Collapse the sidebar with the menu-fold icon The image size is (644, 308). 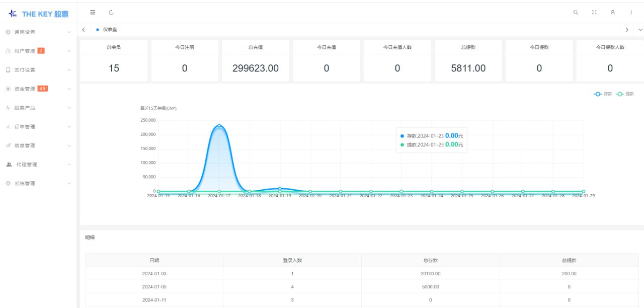[x=93, y=12]
